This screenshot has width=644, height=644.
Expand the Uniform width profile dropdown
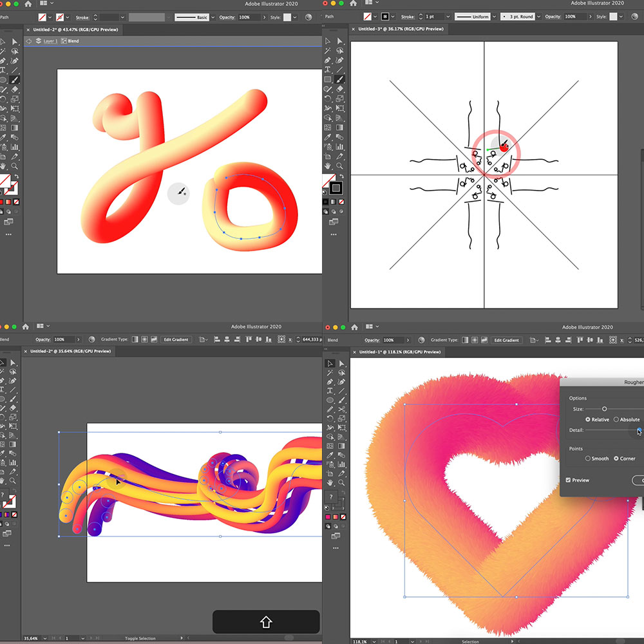494,17
